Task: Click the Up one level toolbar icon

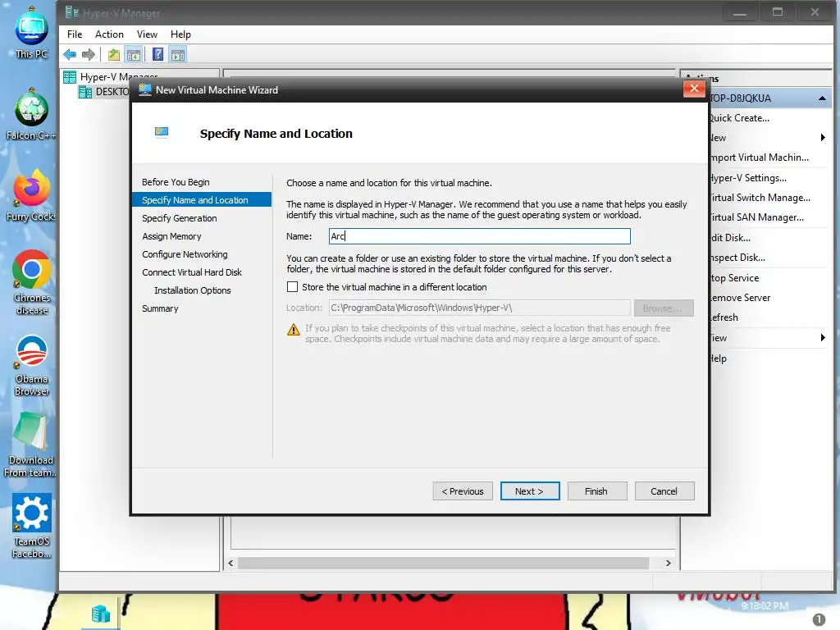Action: [113, 54]
